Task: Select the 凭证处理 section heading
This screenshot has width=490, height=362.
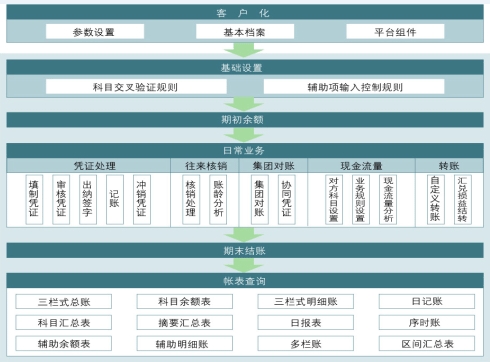Action: [x=88, y=165]
